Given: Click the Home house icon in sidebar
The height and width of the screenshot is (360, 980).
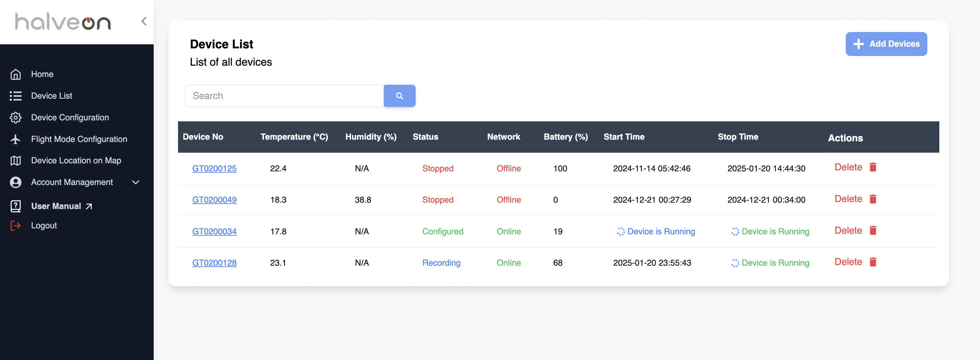Looking at the screenshot, I should tap(16, 74).
